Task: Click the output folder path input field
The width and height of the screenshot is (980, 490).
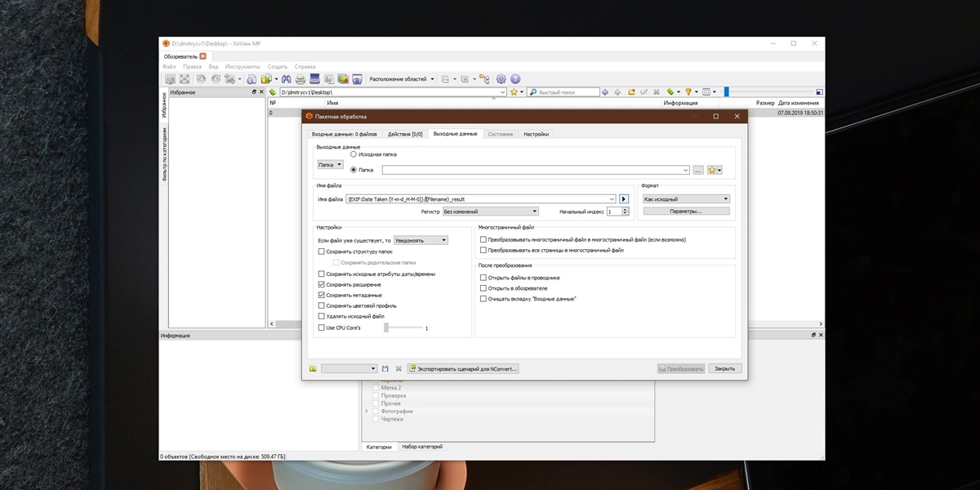Action: 535,170
